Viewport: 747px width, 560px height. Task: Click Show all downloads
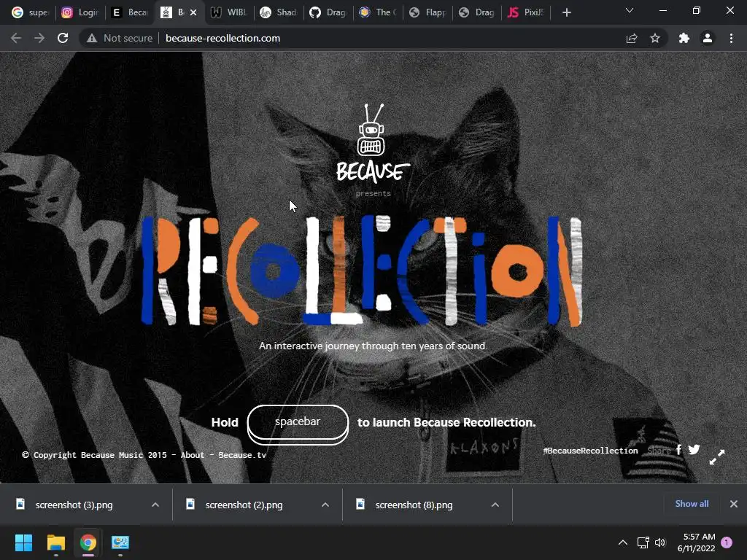[x=692, y=504]
